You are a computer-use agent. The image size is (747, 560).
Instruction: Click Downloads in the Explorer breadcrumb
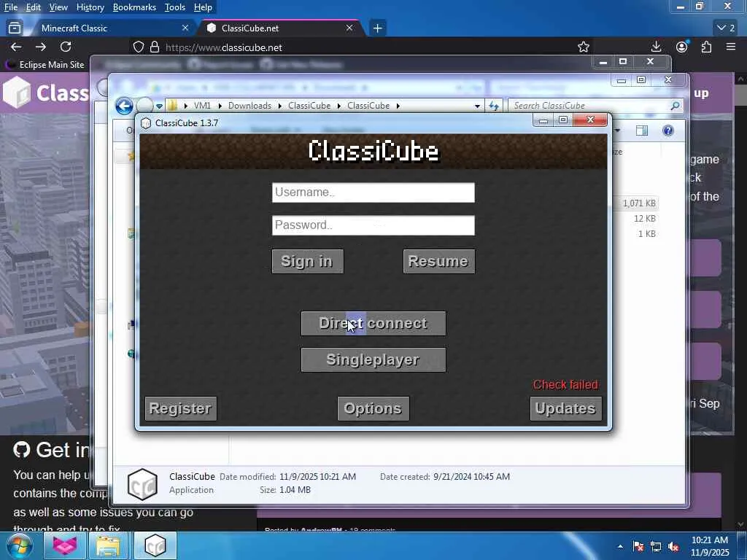[x=249, y=106]
